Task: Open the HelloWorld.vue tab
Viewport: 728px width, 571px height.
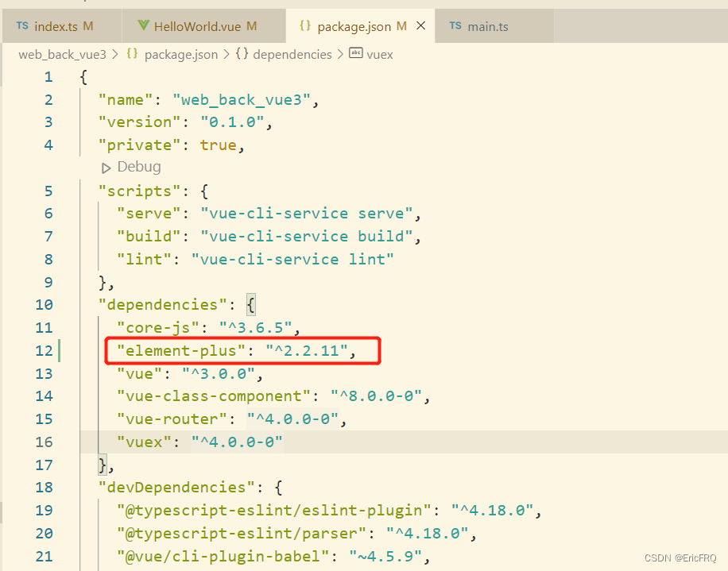Action: [203, 26]
